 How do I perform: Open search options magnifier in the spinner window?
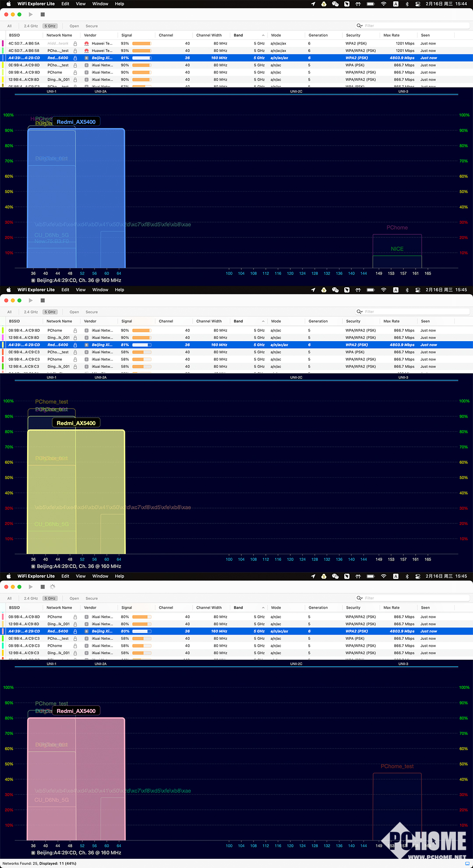360,598
